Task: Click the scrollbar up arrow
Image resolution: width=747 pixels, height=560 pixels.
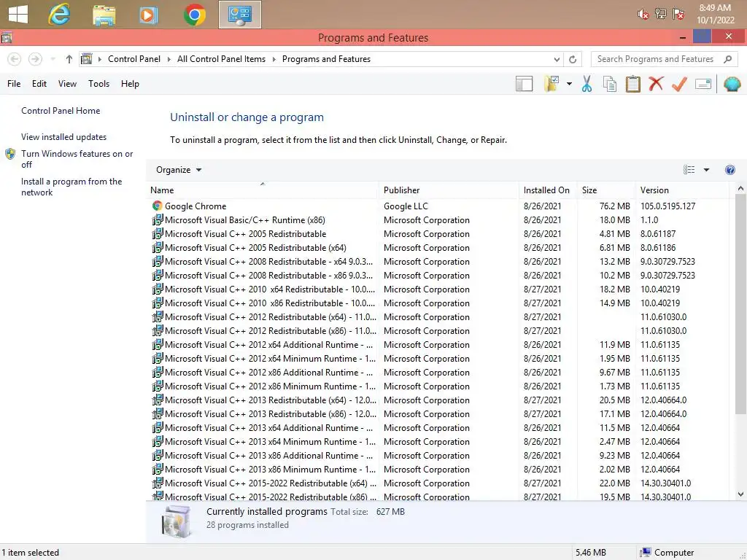Action: pos(740,188)
